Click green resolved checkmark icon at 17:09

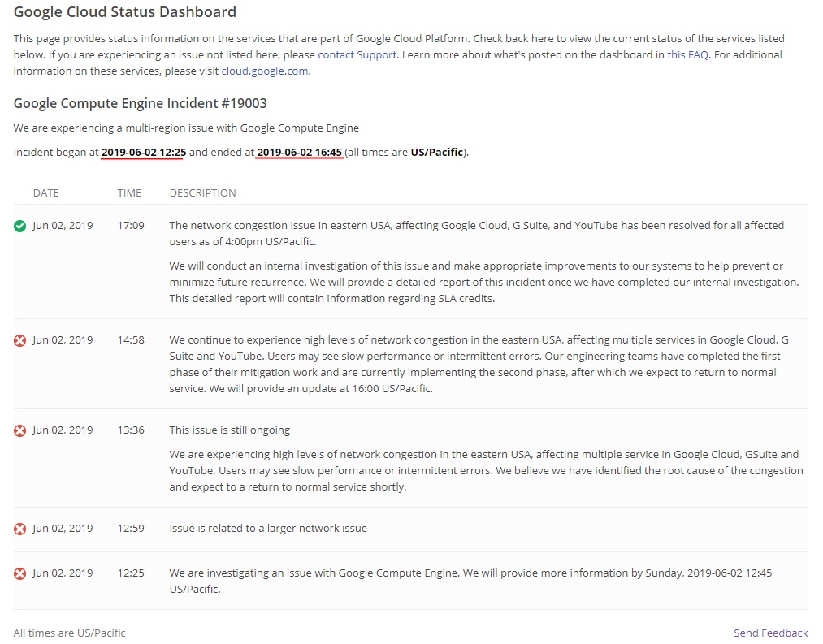click(x=20, y=226)
